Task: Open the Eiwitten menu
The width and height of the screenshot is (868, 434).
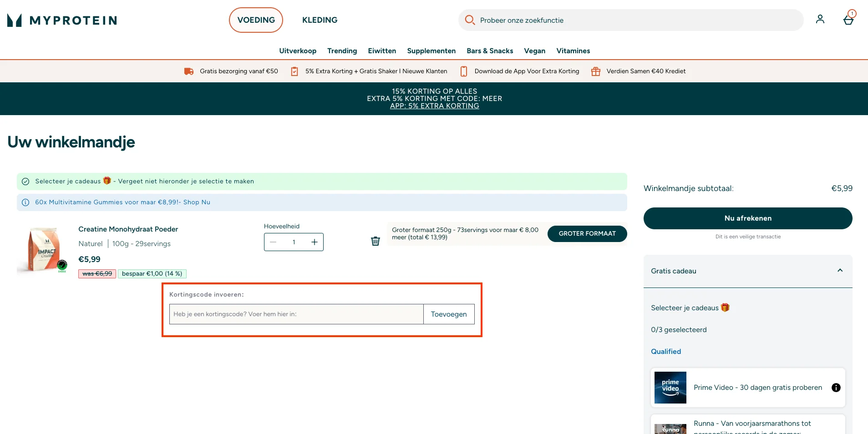Action: pos(382,51)
